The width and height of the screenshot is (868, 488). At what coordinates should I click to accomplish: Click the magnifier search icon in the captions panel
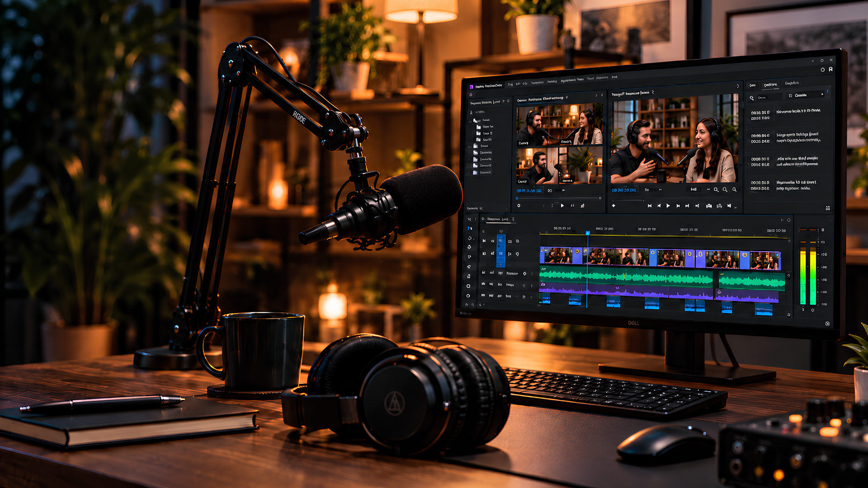pyautogui.click(x=752, y=98)
